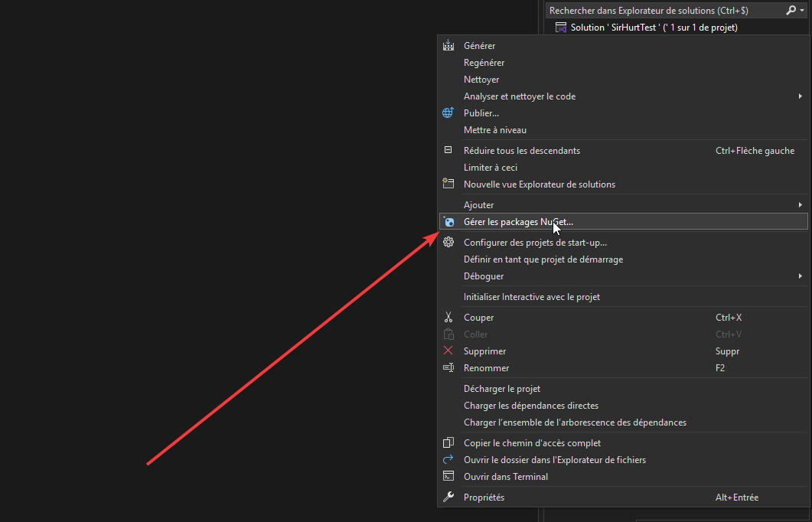Select Renommer in the context menu
The image size is (812, 522).
tap(486, 368)
